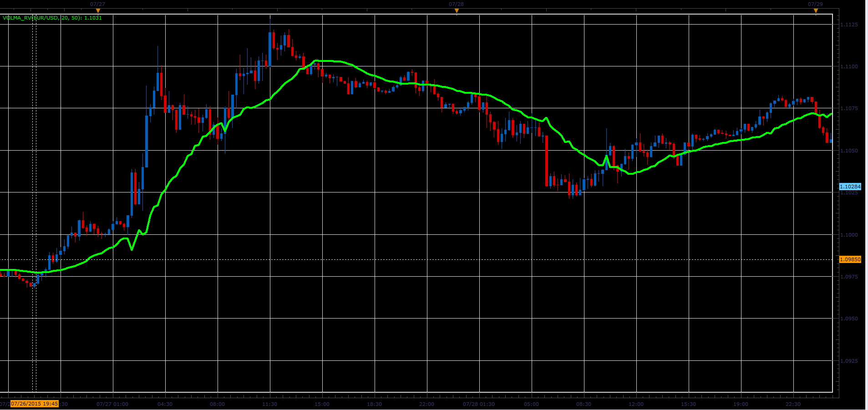Click the blue 1.10284 current price tag

coord(850,187)
